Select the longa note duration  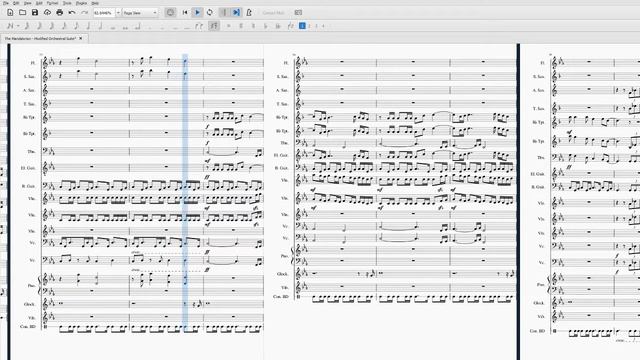(x=138, y=26)
